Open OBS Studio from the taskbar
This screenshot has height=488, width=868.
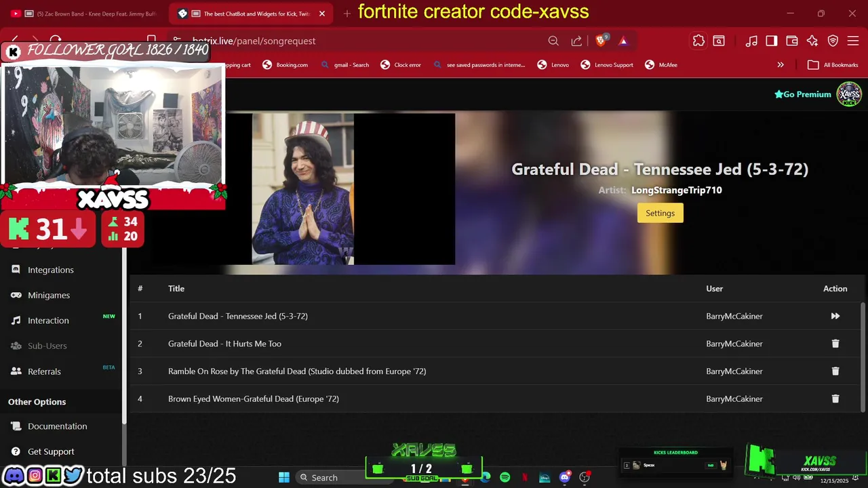coord(585,477)
